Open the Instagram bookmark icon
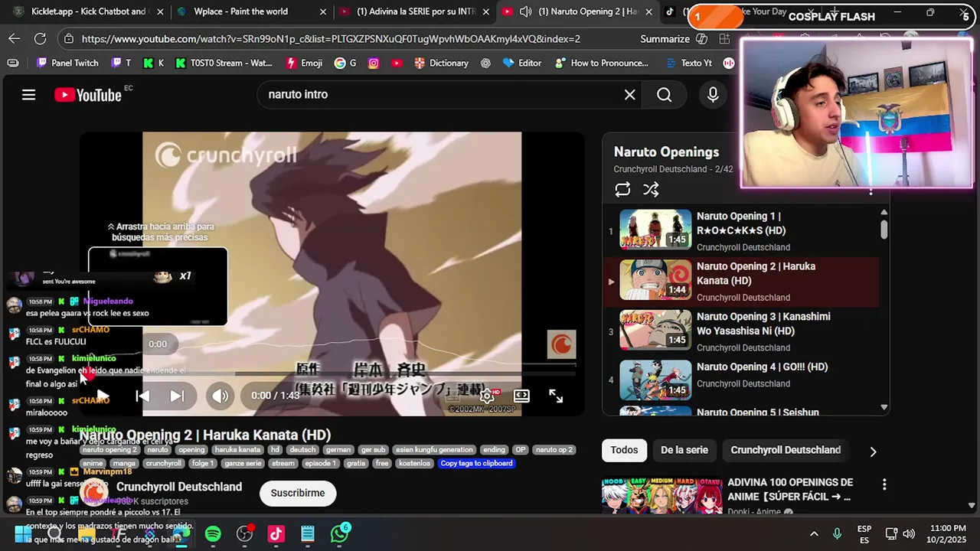Screen dimensions: 980x551 (374, 63)
